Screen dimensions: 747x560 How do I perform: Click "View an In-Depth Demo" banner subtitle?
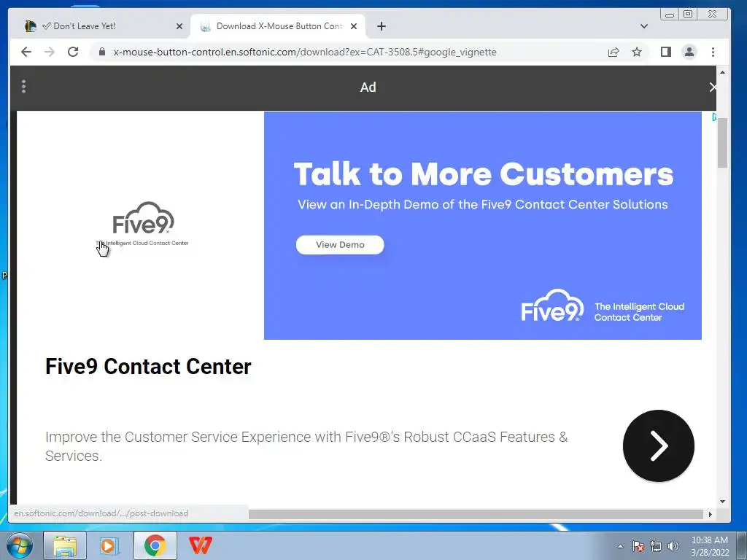[x=483, y=205]
